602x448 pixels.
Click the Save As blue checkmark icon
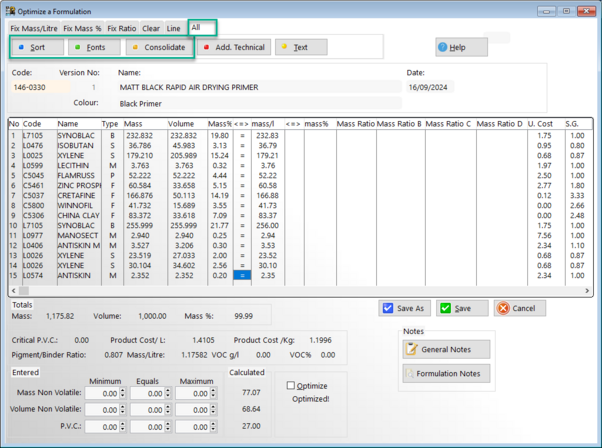point(388,308)
